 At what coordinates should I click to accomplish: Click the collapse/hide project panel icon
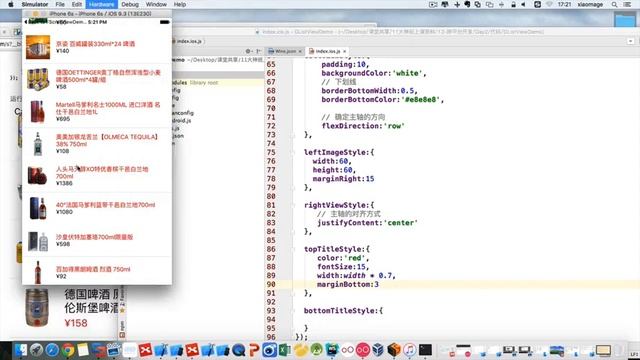(x=258, y=51)
